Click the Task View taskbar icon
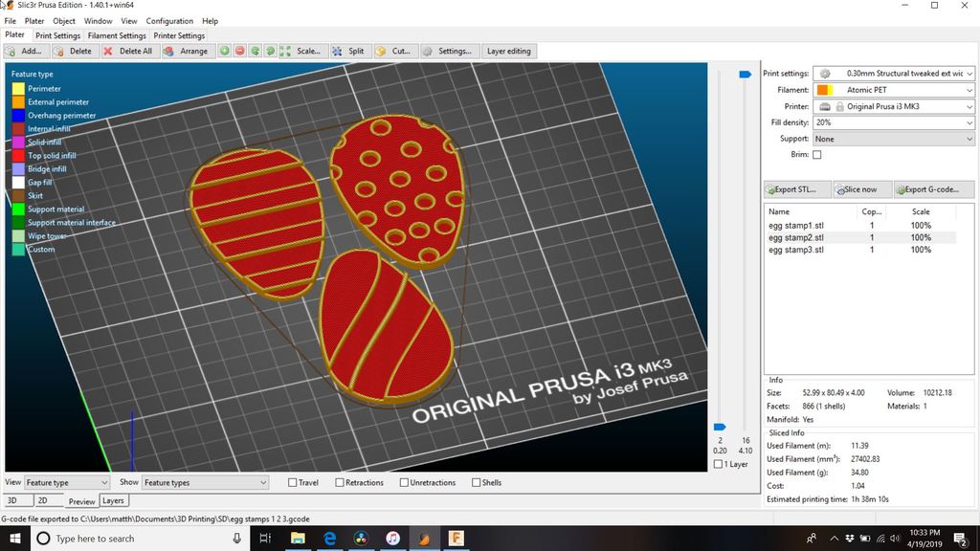This screenshot has width=980, height=551. pyautogui.click(x=265, y=538)
